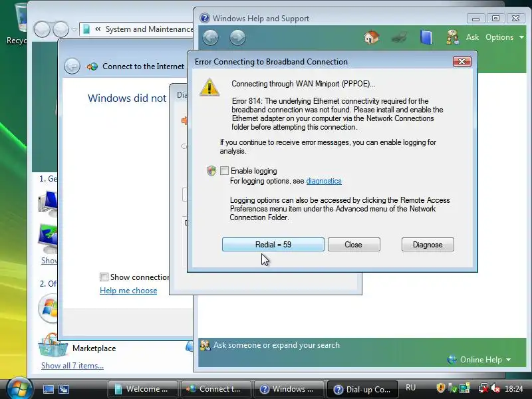
Task: Click the Diagnose button
Action: click(428, 245)
